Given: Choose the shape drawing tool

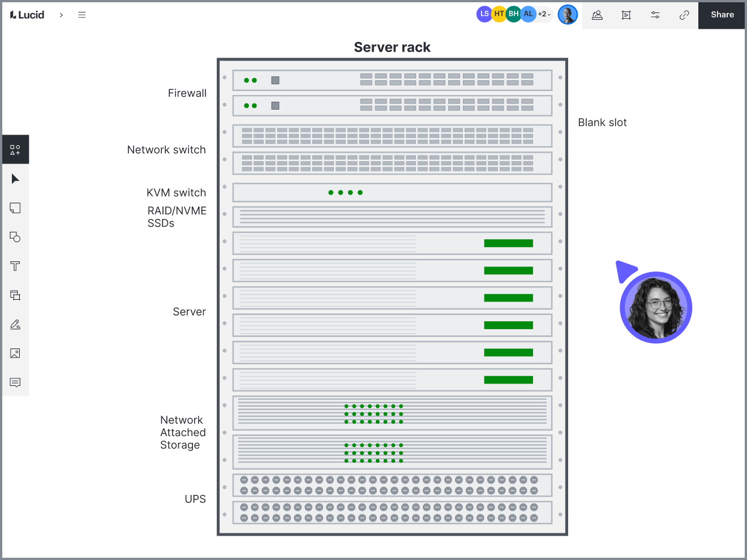Looking at the screenshot, I should (15, 237).
